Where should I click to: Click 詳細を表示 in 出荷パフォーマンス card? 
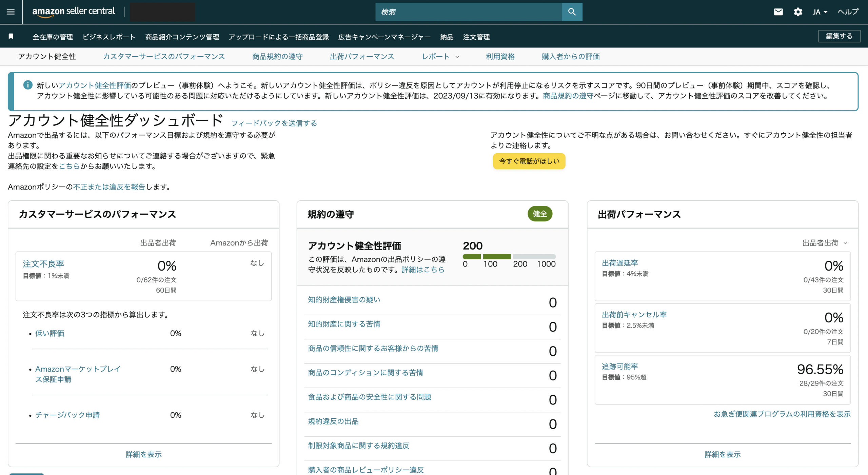723,454
